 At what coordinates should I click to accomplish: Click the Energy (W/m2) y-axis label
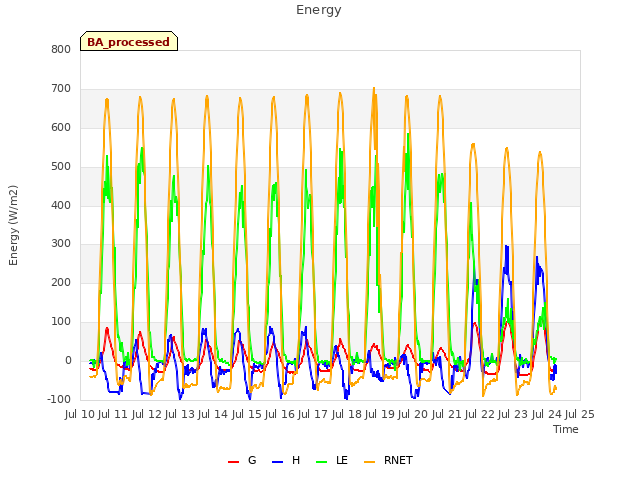13,225
